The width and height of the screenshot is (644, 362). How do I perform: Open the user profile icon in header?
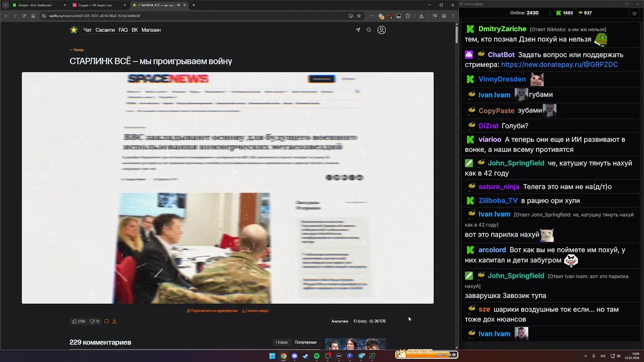click(381, 30)
